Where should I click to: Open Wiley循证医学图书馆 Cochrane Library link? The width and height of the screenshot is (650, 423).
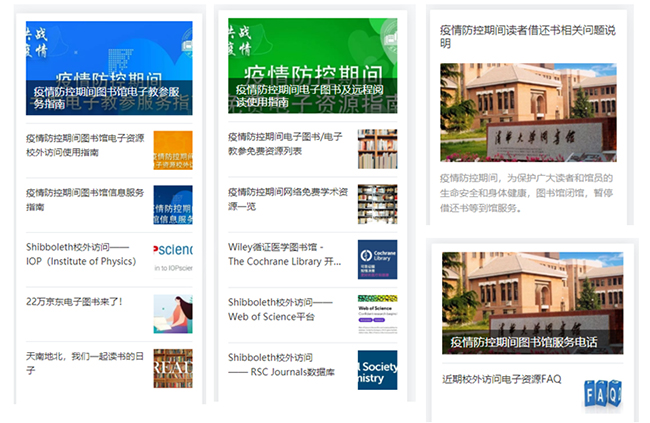point(285,254)
